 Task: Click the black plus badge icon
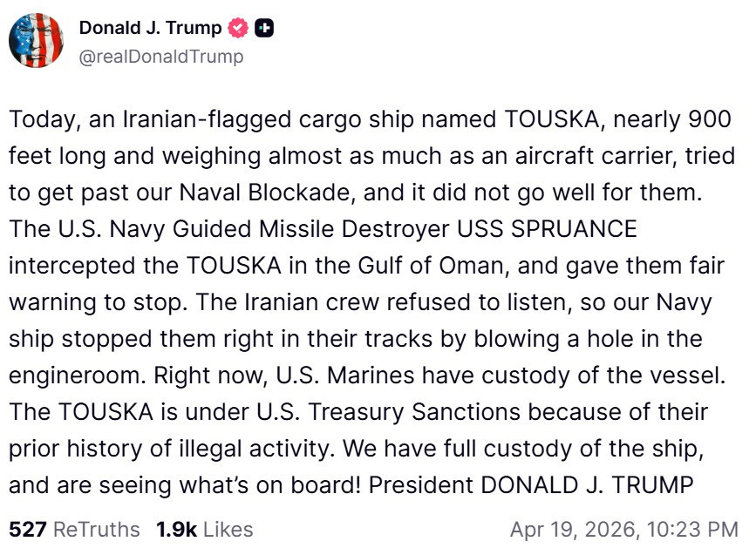click(263, 28)
